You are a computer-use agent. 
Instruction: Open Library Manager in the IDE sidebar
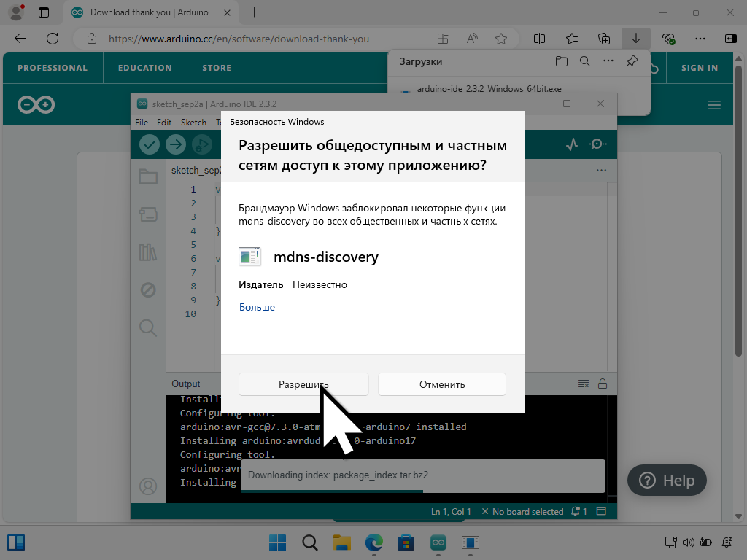[147, 252]
